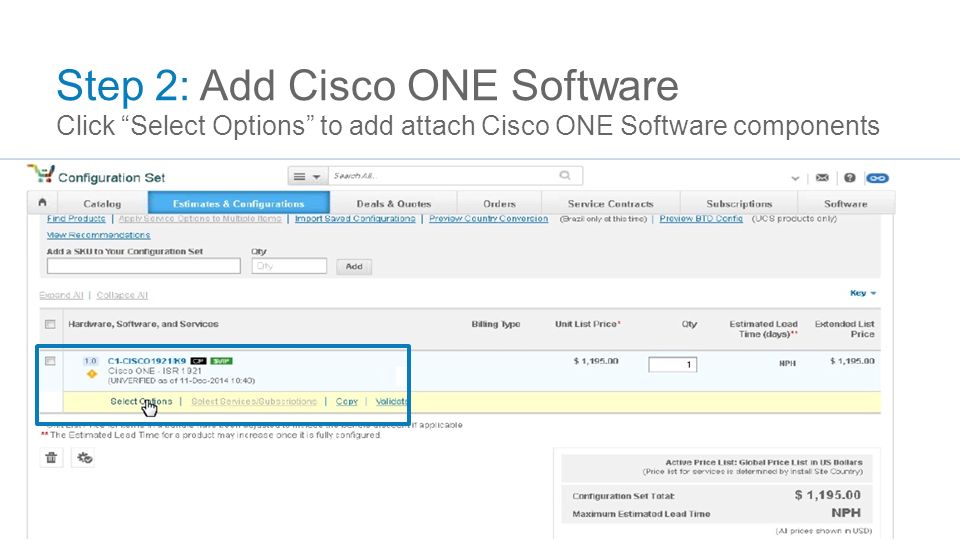Open the Service Contracts tab
The image size is (960, 540).
pyautogui.click(x=610, y=204)
